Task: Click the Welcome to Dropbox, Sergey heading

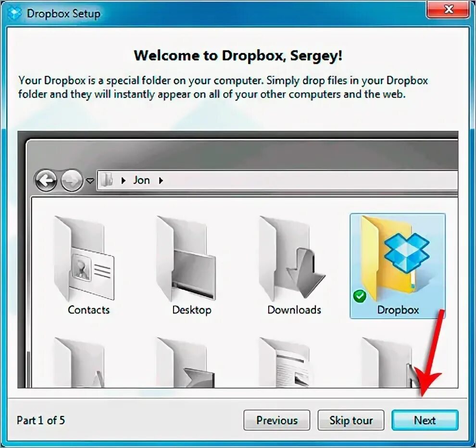Action: [238, 56]
